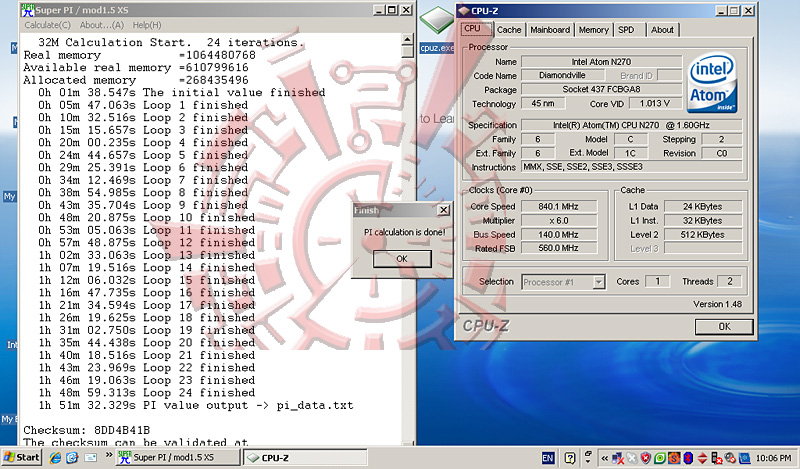Switch to the Mainboard tab in CPU-Z
This screenshot has height=469, width=800.
coord(550,30)
